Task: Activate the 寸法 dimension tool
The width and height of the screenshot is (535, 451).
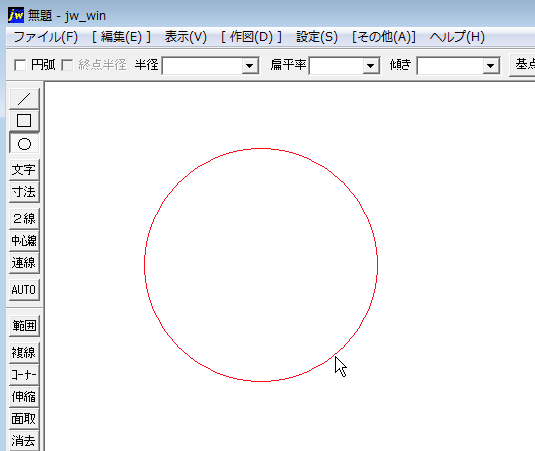Action: [x=24, y=192]
